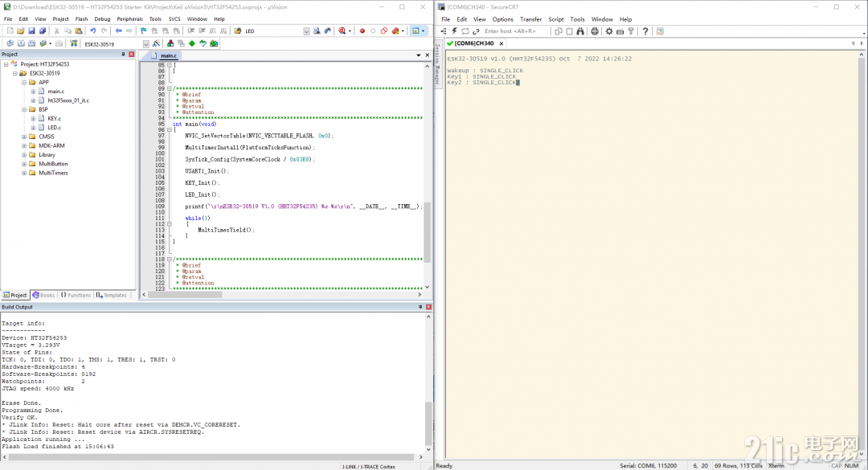
Task: Expand the Library folder in Project tree
Action: pyautogui.click(x=24, y=155)
